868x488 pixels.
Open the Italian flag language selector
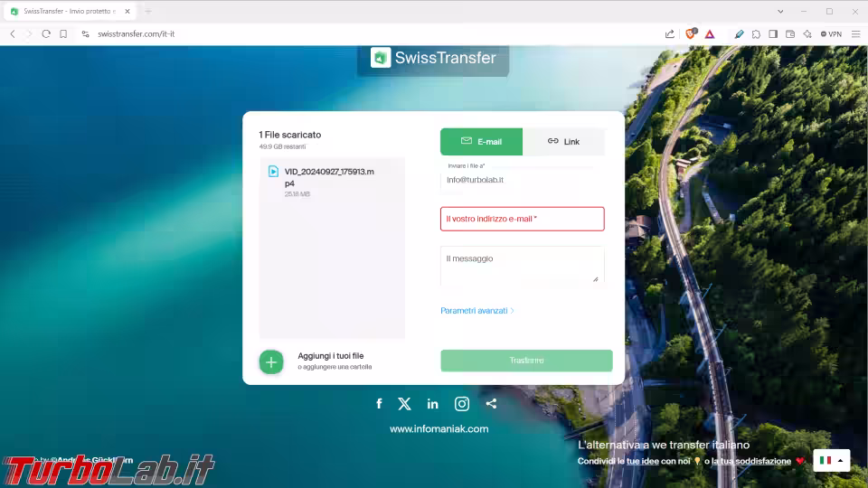pyautogui.click(x=832, y=460)
